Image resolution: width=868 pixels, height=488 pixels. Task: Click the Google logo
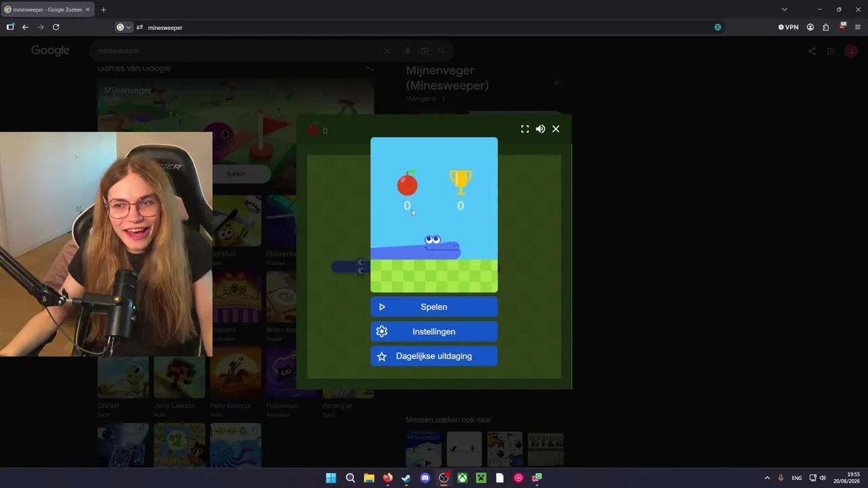tap(50, 51)
